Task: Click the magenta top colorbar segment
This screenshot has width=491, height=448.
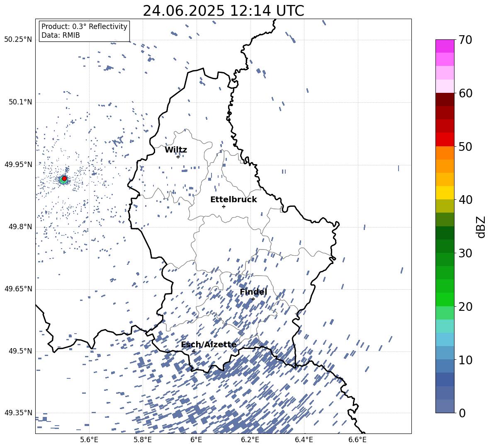Action: click(x=445, y=46)
